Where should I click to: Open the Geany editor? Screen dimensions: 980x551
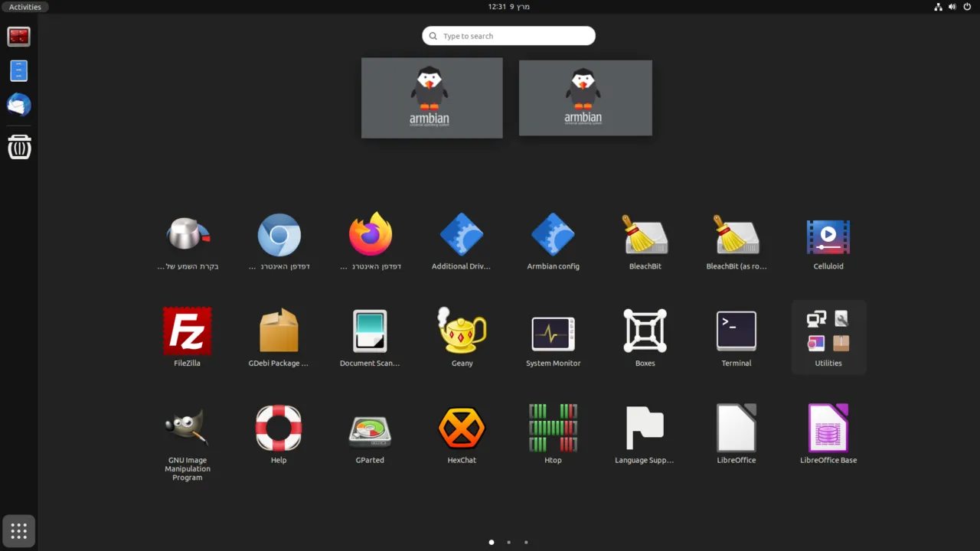[x=462, y=331]
